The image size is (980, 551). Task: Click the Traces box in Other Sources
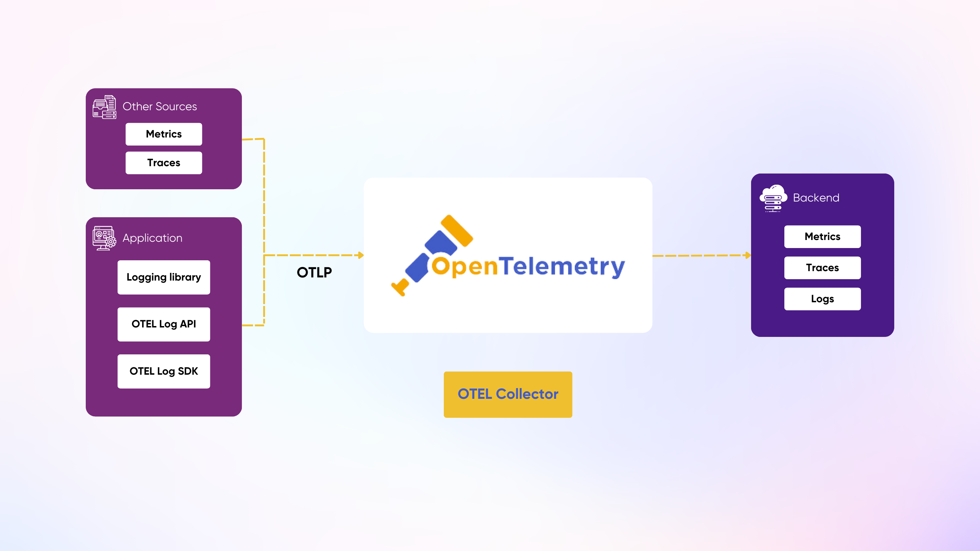[163, 163]
